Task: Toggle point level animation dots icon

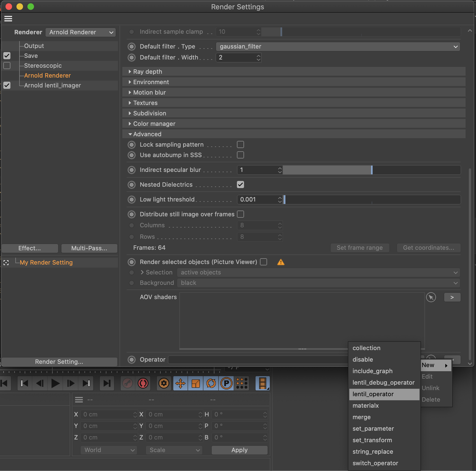Action: click(242, 383)
